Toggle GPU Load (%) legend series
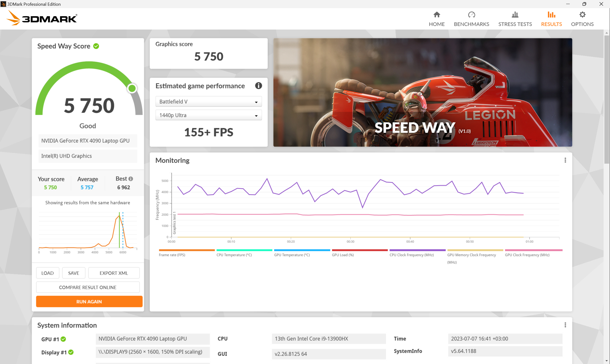Screen dimensions: 610x364 click(360, 253)
